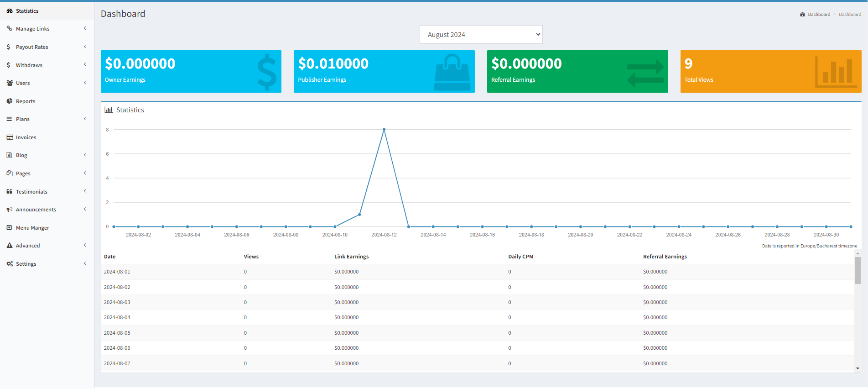Expand the Pages submenu chevron
Image resolution: width=868 pixels, height=389 pixels.
click(85, 173)
